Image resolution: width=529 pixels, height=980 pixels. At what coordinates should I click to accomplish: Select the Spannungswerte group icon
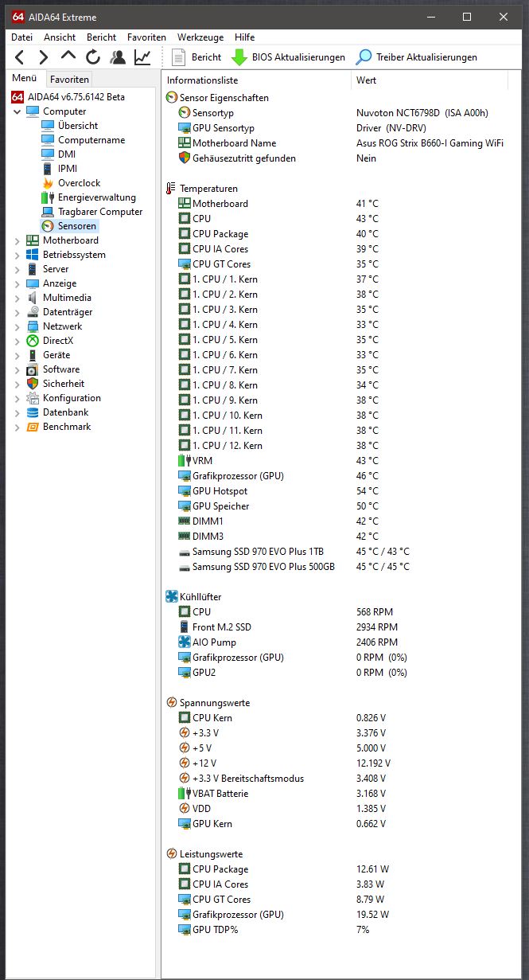click(171, 703)
